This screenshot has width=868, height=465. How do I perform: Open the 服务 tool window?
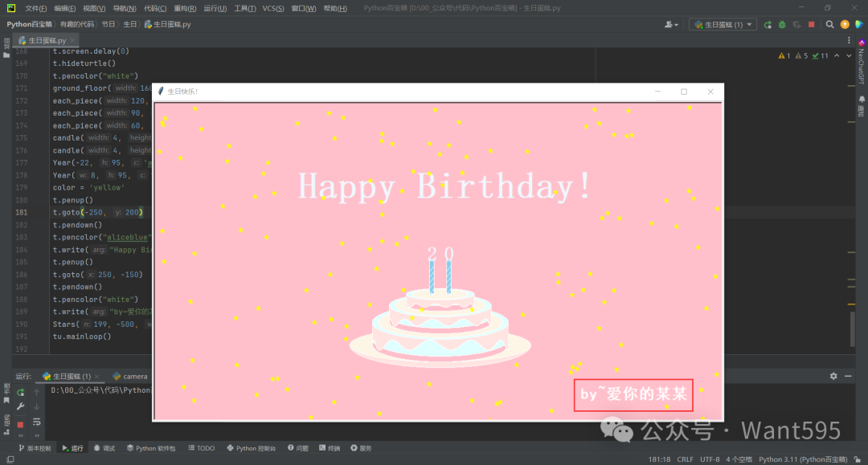coord(361,448)
